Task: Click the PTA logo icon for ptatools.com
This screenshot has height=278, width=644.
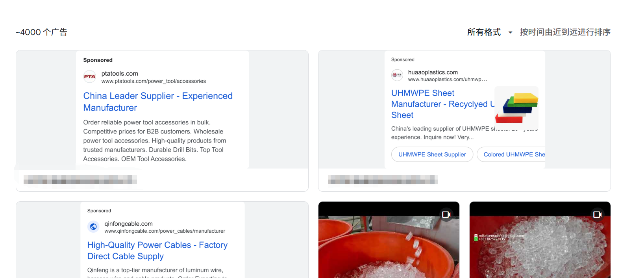Action: [90, 76]
